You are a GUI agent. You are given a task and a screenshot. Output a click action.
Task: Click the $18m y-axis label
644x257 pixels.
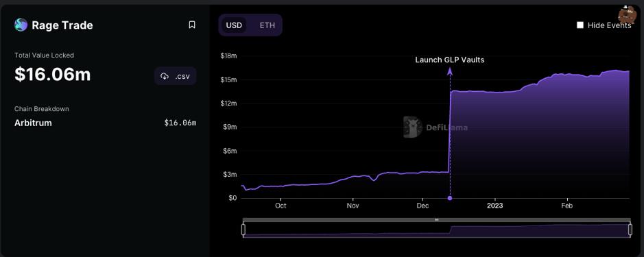(x=228, y=56)
